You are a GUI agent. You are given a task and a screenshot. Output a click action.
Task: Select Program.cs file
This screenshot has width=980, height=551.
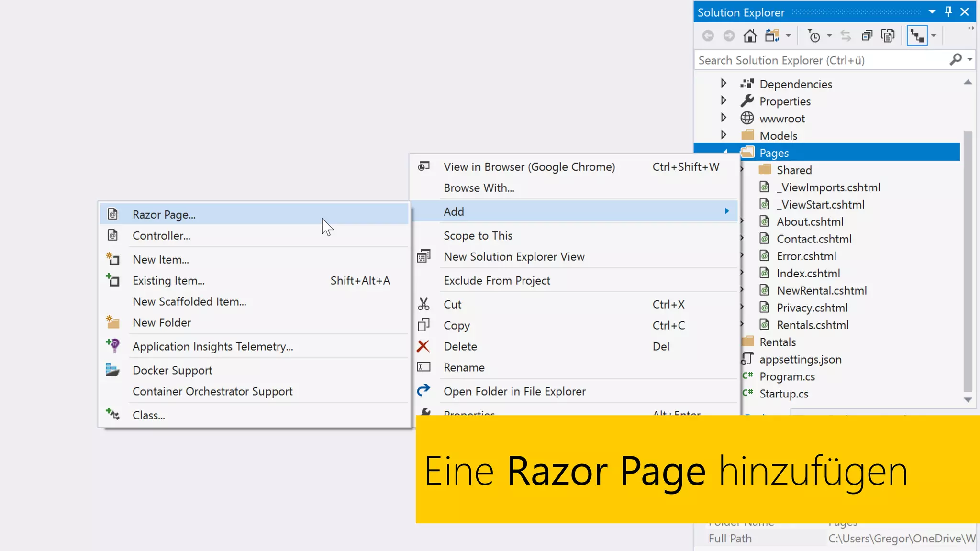(x=787, y=377)
